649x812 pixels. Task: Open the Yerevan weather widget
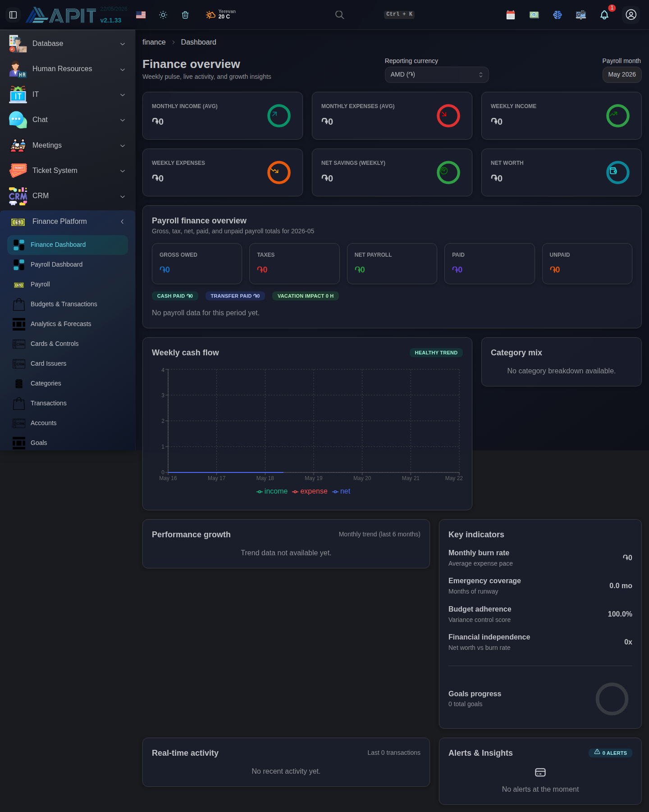[x=221, y=14]
